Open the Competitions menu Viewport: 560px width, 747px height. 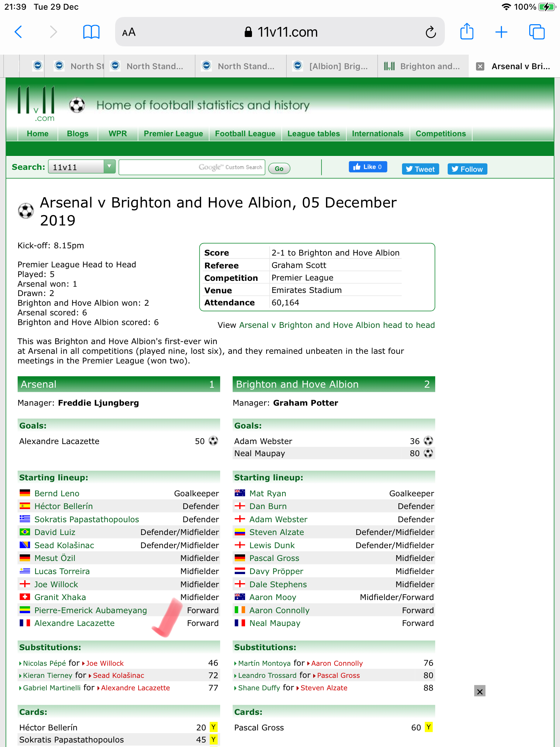(x=441, y=133)
